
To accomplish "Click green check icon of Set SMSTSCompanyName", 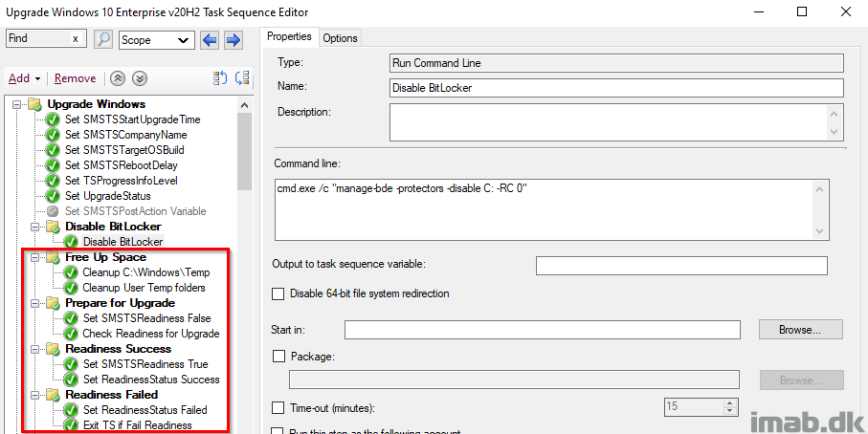I will click(x=53, y=135).
